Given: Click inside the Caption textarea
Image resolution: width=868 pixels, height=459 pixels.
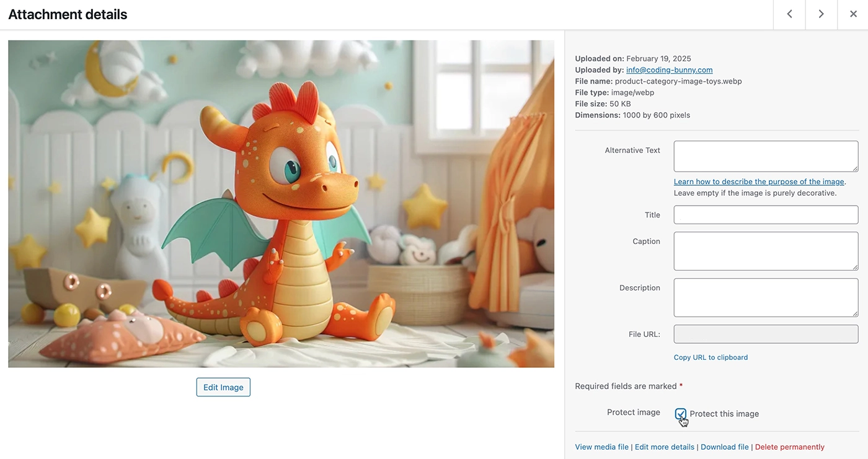Looking at the screenshot, I should [x=766, y=251].
